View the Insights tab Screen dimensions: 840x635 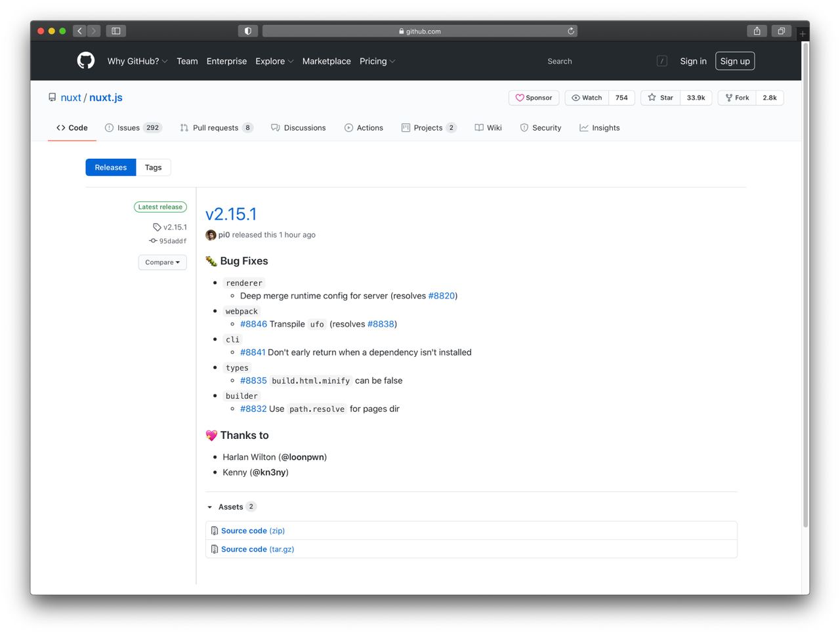click(x=600, y=128)
